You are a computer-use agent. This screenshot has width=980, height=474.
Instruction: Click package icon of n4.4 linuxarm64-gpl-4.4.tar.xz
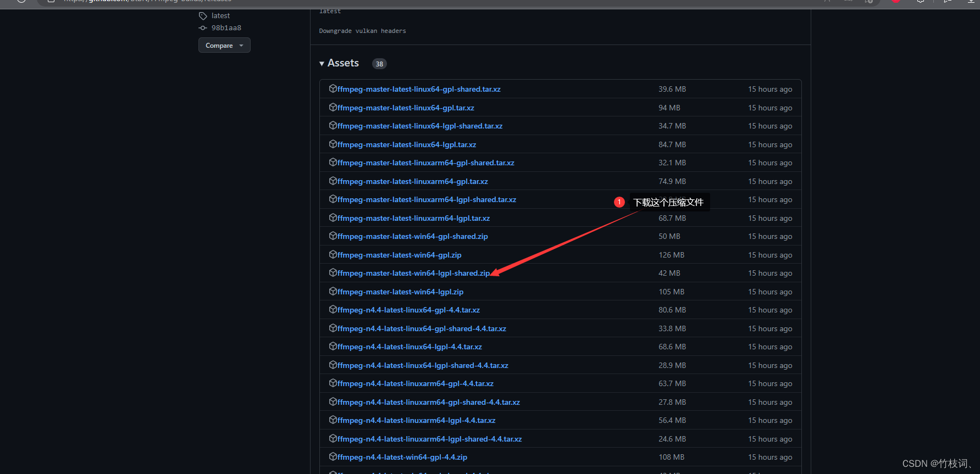[x=333, y=383]
